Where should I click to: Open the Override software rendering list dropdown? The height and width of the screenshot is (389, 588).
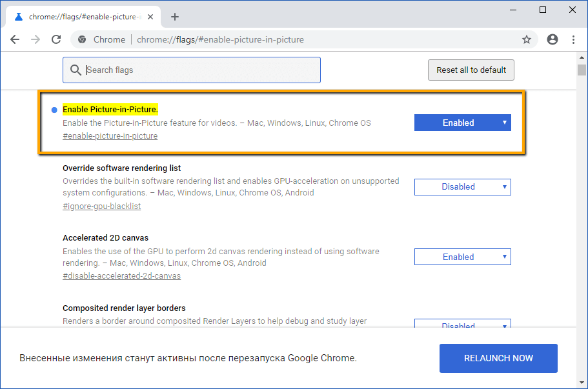[x=462, y=186]
